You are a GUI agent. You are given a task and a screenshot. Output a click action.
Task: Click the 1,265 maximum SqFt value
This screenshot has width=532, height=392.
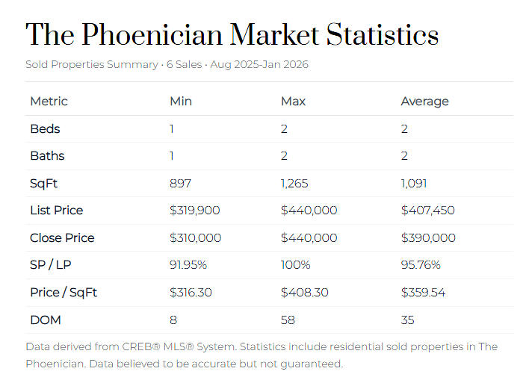pos(294,183)
